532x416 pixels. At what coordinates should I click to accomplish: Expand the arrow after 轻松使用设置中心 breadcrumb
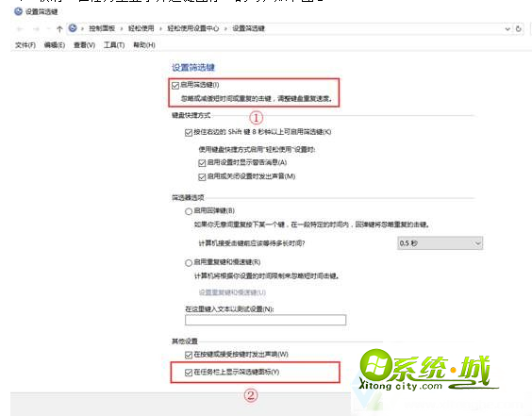point(225,29)
